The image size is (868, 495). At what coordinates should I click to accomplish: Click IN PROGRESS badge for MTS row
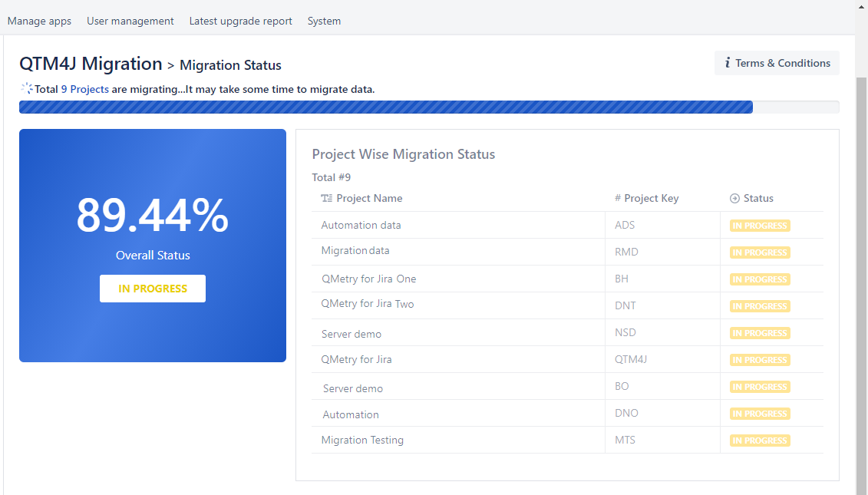(760, 441)
